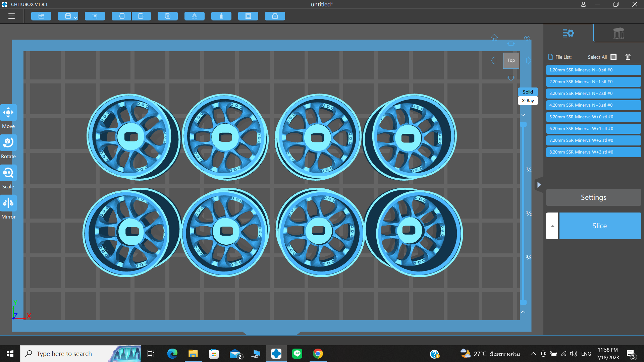The width and height of the screenshot is (644, 362).
Task: Rotate view with the left arrow of view cube
Action: (x=494, y=60)
